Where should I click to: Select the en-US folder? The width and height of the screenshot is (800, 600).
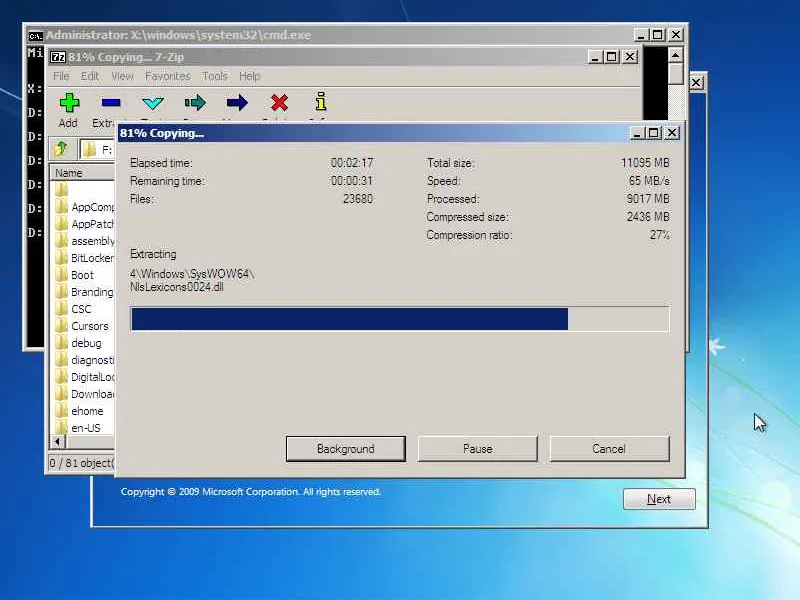coord(78,428)
